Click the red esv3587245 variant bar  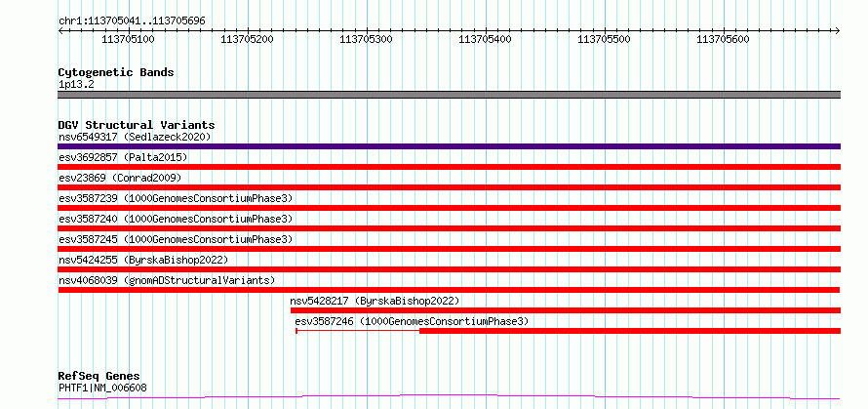click(x=450, y=249)
